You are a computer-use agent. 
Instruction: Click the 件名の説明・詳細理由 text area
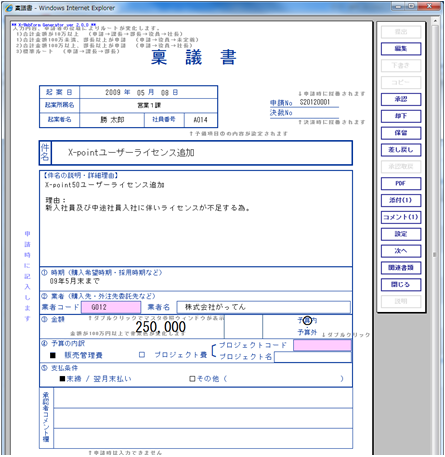point(196,218)
